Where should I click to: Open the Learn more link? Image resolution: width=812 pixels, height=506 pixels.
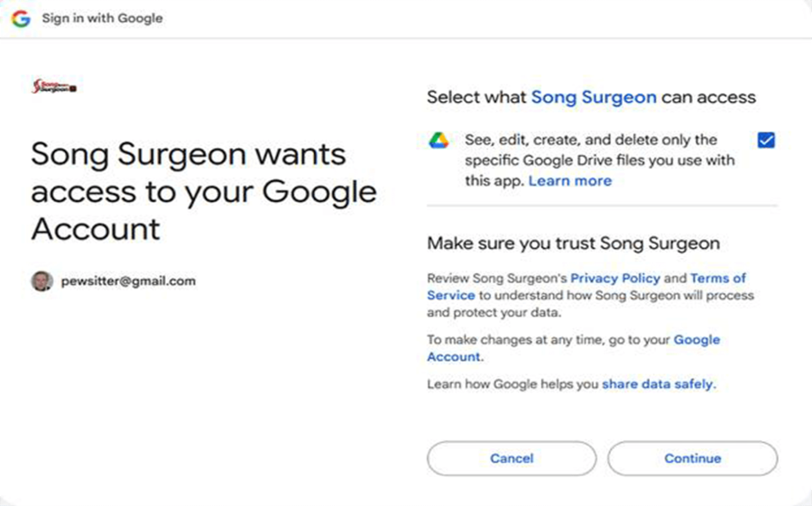569,181
